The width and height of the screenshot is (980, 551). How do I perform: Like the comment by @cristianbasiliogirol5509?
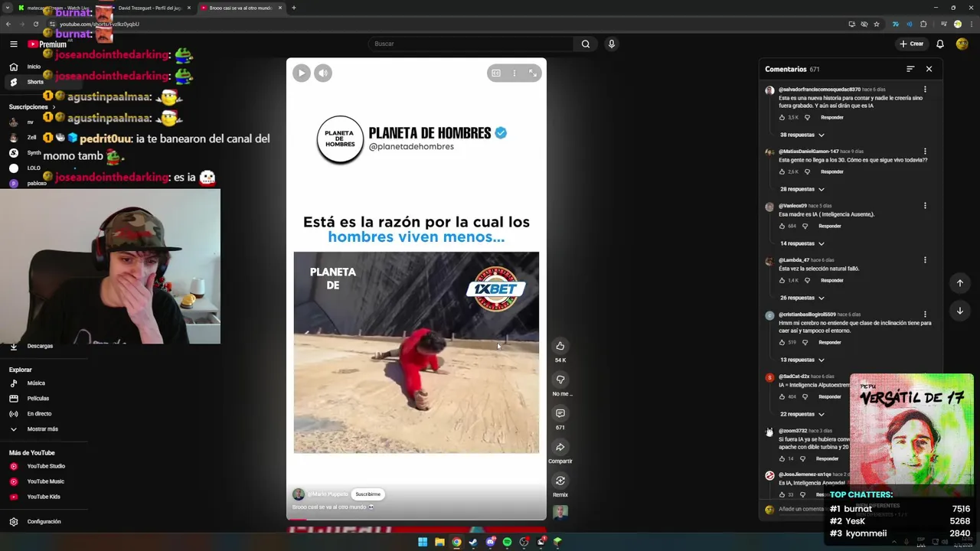782,342
